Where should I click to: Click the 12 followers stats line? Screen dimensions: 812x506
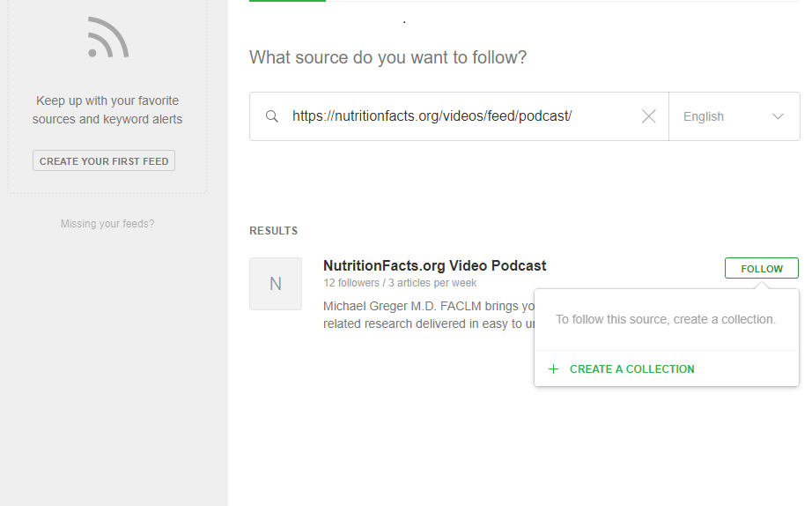click(x=400, y=283)
